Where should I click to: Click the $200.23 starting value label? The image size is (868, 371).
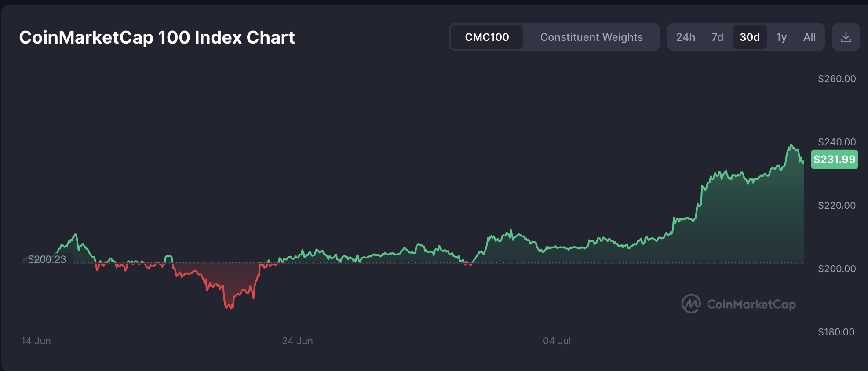[47, 259]
